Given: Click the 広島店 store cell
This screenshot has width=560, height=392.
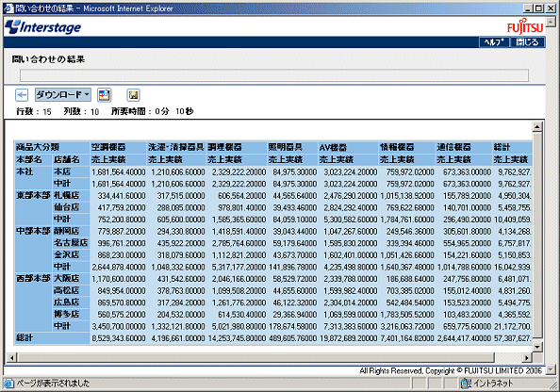Looking at the screenshot, I should tap(71, 302).
